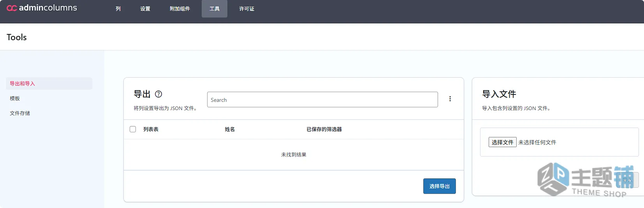Click the 列表表 column header
Image resolution: width=644 pixels, height=208 pixels.
tap(151, 129)
